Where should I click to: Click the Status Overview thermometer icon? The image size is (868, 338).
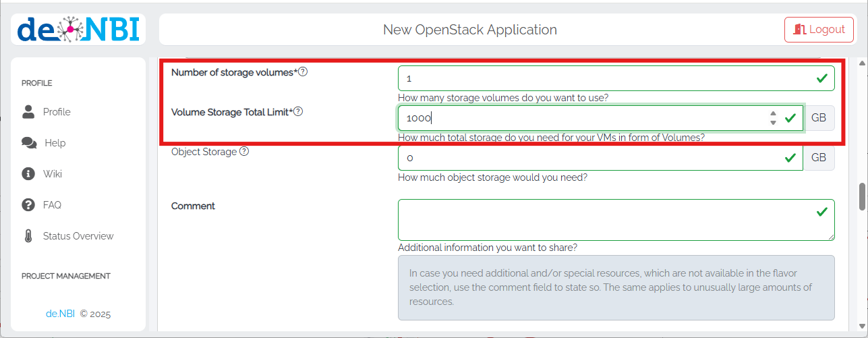(x=28, y=236)
